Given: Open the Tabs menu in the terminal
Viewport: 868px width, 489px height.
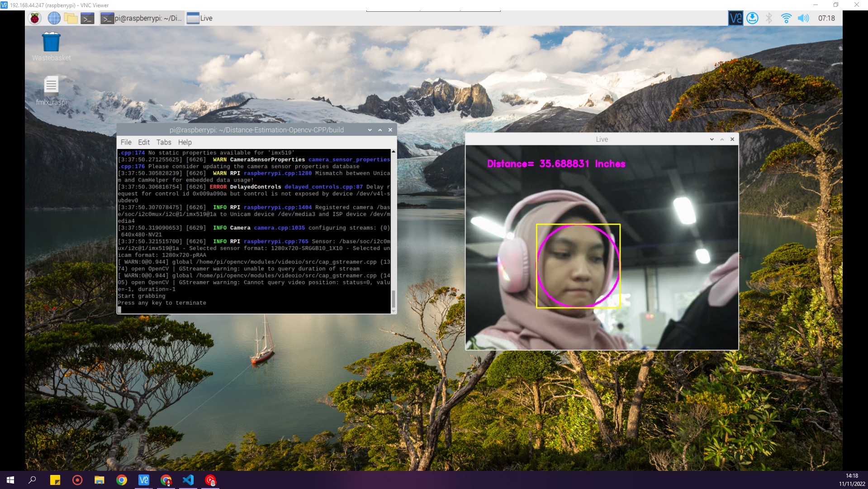Looking at the screenshot, I should (x=164, y=142).
